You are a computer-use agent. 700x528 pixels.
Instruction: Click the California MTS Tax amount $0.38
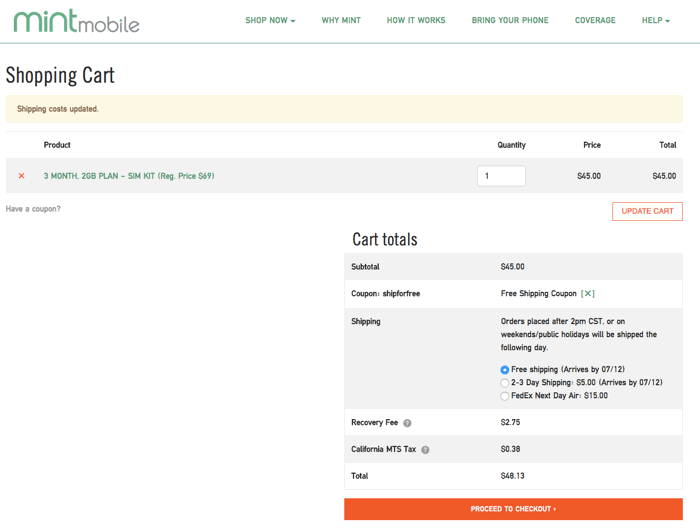pyautogui.click(x=510, y=449)
